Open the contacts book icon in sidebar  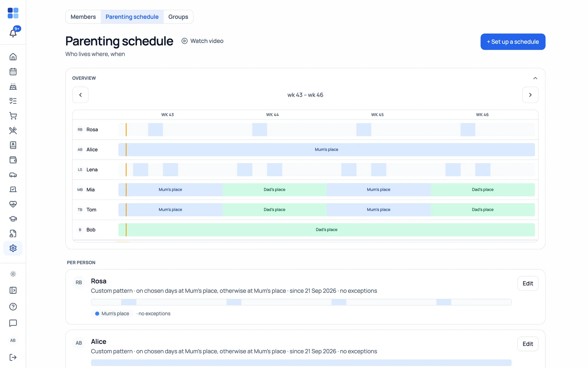click(13, 145)
